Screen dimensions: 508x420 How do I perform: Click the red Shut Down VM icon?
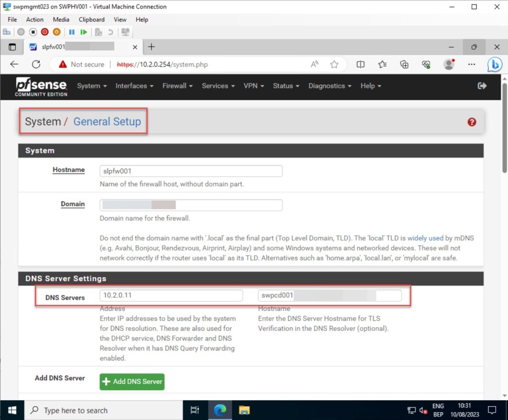pyautogui.click(x=45, y=32)
